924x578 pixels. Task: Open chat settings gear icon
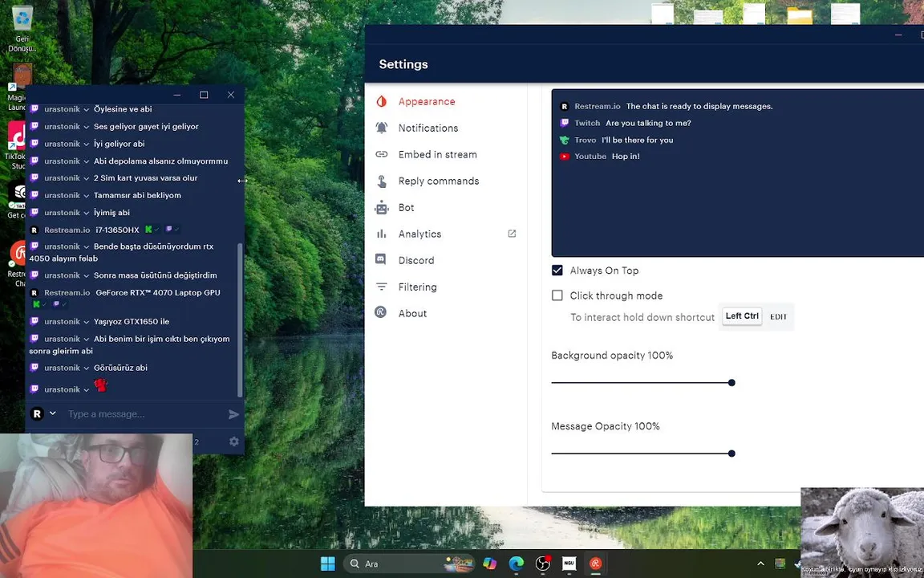pyautogui.click(x=234, y=442)
